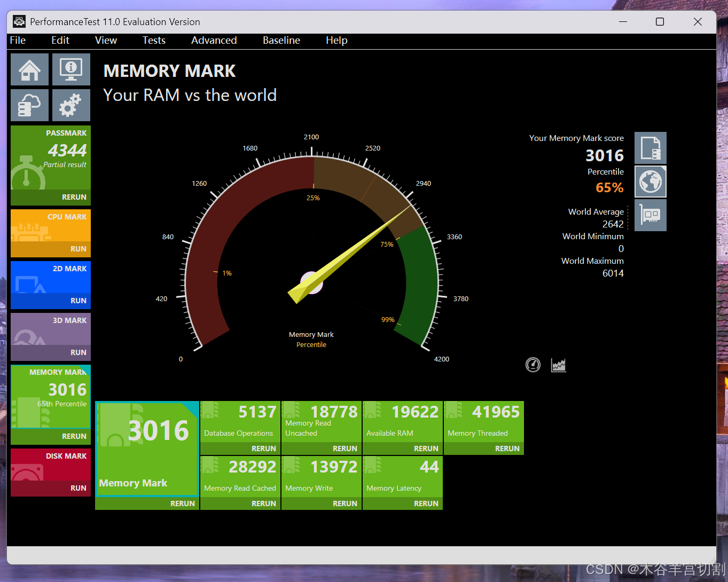This screenshot has height=582, width=728.
Task: Select the 3D Mark tile
Action: tap(51, 329)
